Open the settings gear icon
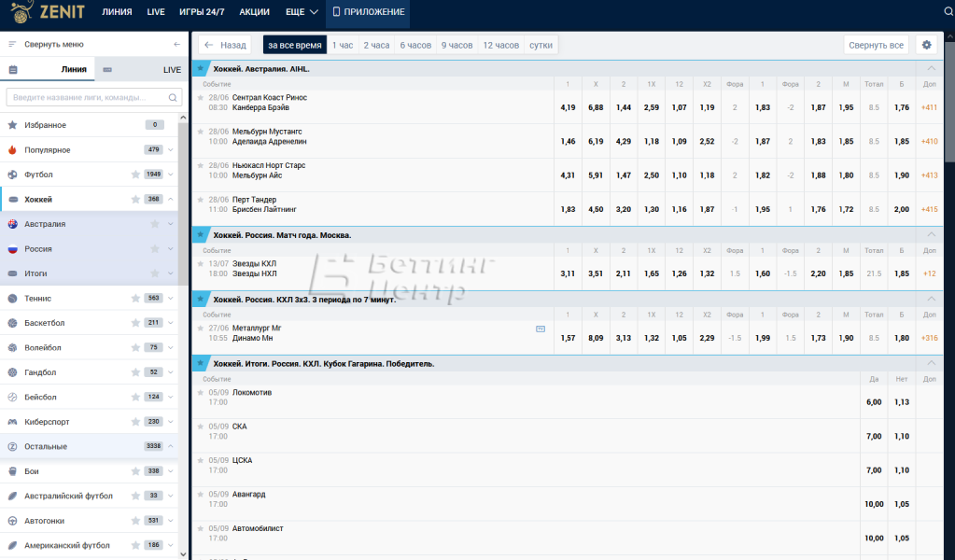The height and width of the screenshot is (560, 955). pos(926,45)
